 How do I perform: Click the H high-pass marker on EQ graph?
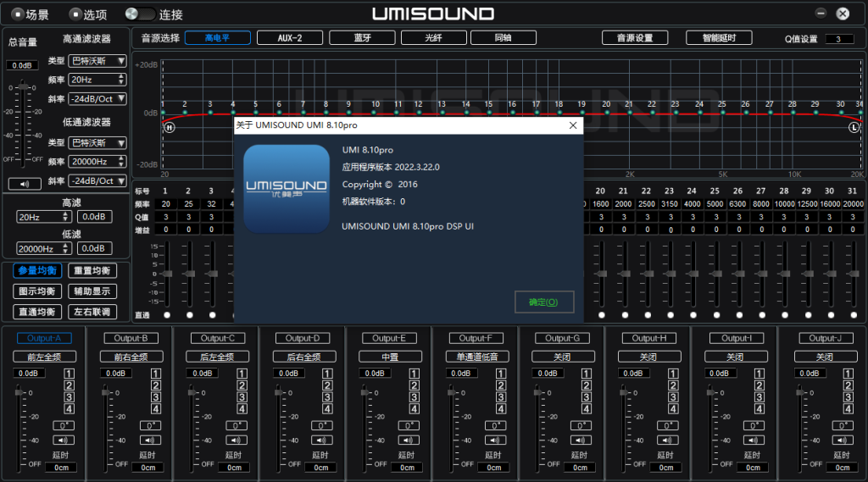170,127
